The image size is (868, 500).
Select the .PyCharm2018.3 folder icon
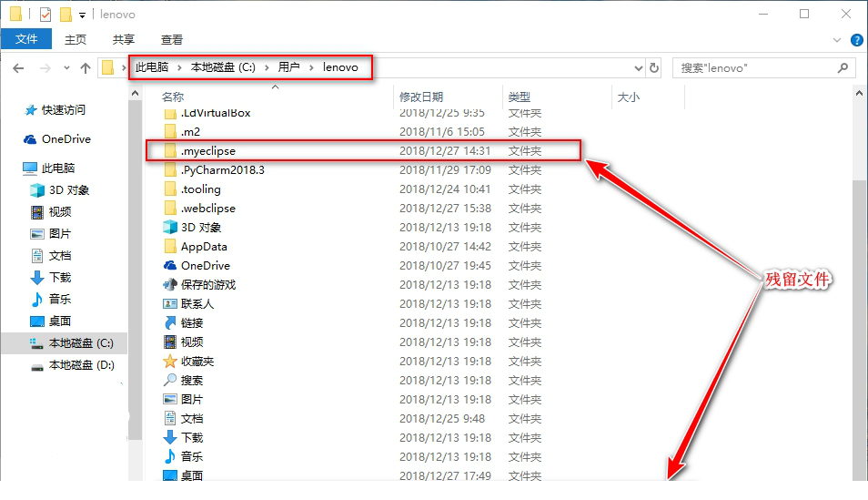tap(170, 169)
